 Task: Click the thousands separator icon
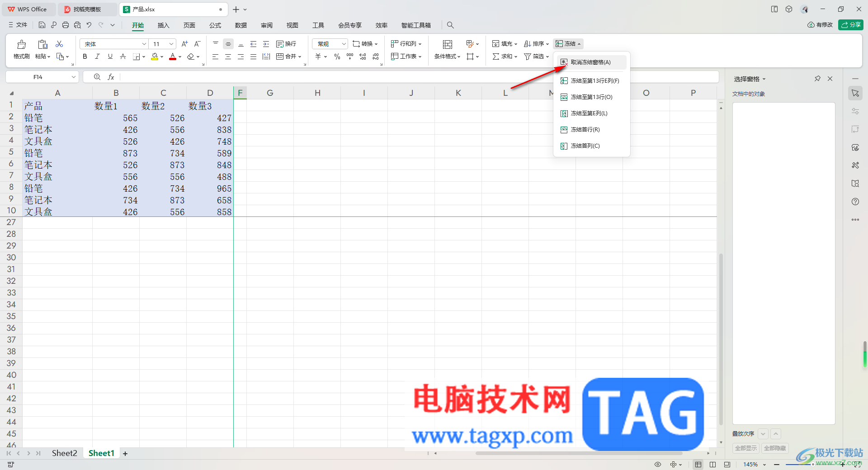[350, 56]
